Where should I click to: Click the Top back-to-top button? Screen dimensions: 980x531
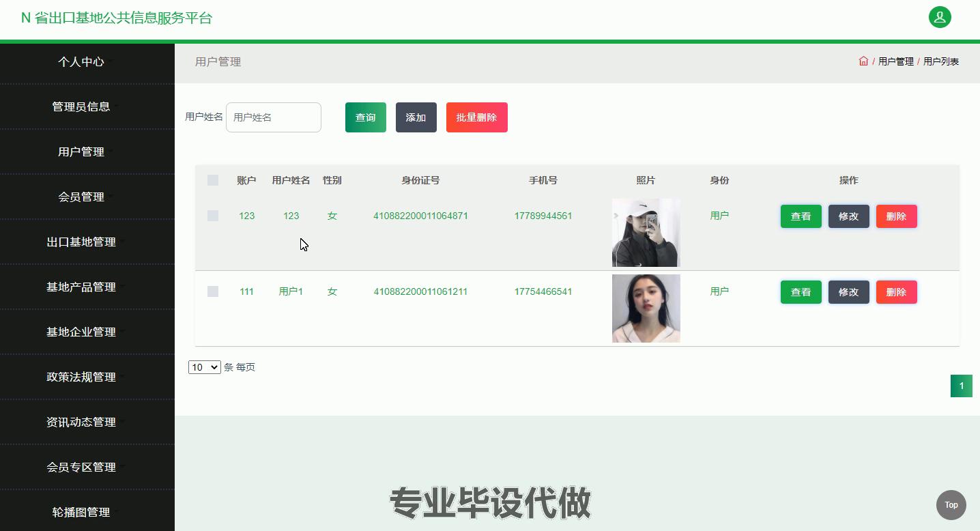point(951,505)
